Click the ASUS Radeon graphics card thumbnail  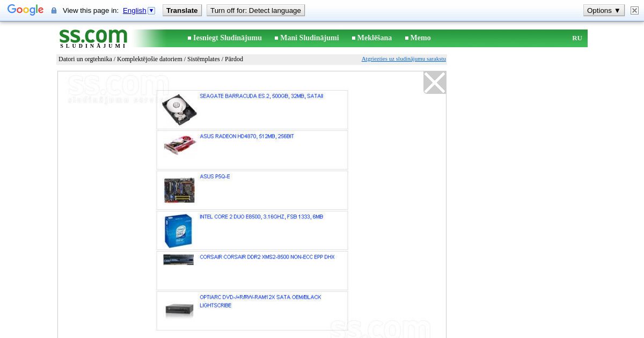coord(180,145)
